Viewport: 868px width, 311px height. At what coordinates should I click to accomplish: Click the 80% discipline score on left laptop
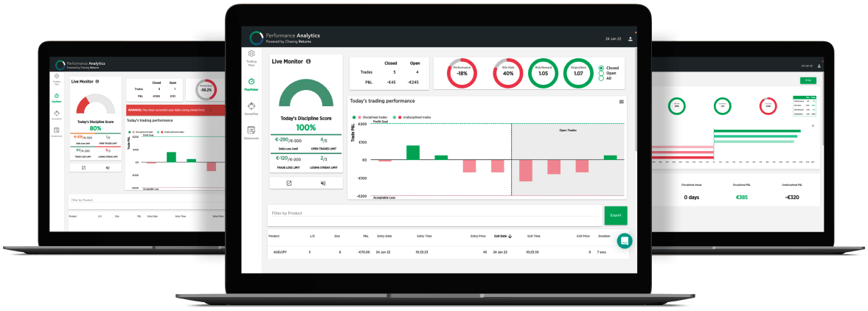point(96,128)
